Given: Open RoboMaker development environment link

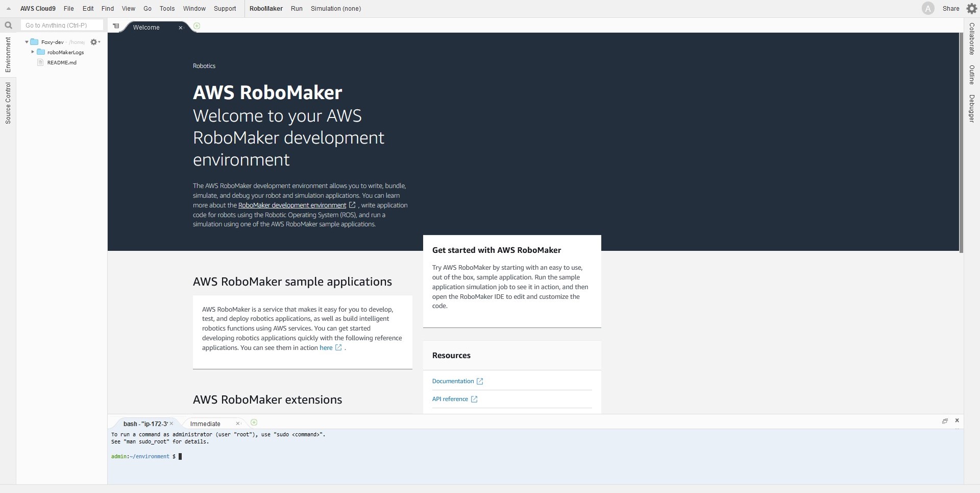Looking at the screenshot, I should point(292,205).
